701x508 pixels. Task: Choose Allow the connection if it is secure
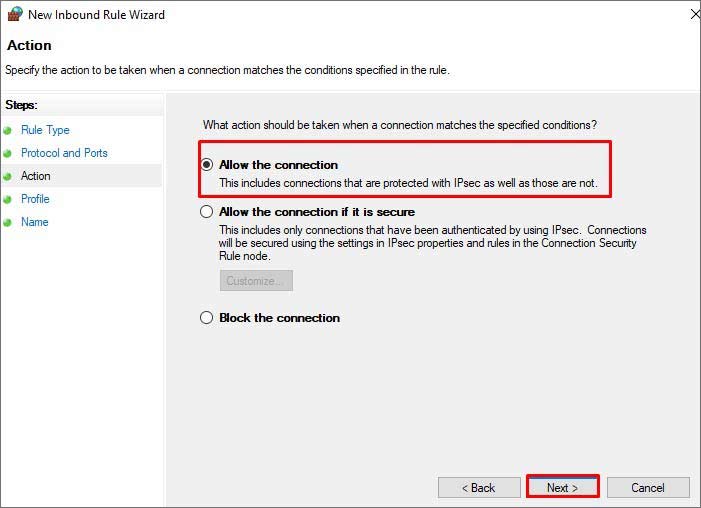tap(207, 212)
